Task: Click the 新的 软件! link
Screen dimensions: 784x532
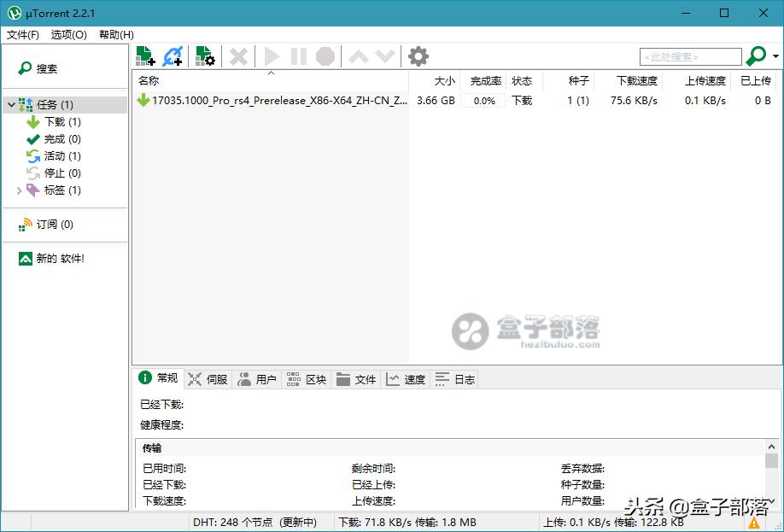Action: click(x=58, y=258)
